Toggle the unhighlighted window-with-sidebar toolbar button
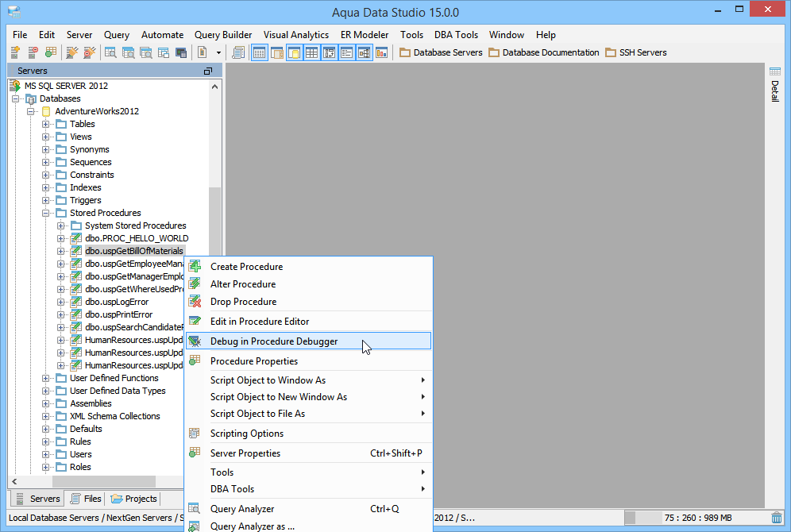The width and height of the screenshot is (791, 532). [277, 52]
